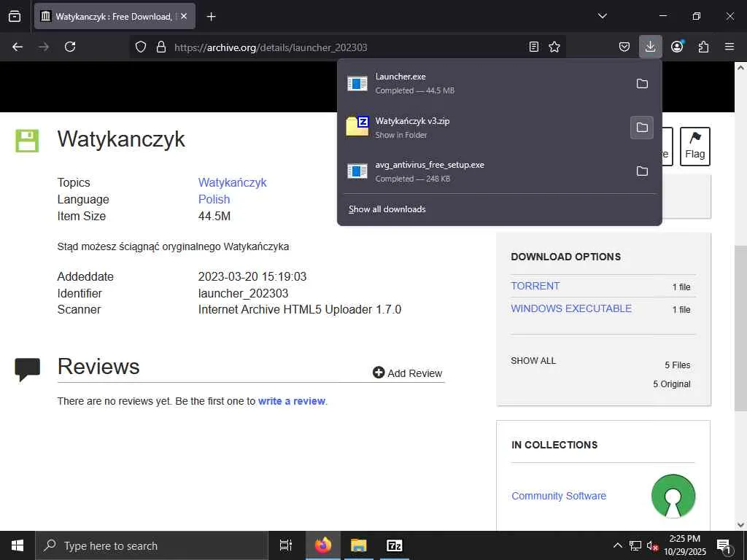Open tracking protection shield icon
The width and height of the screenshot is (747, 560).
(x=141, y=47)
